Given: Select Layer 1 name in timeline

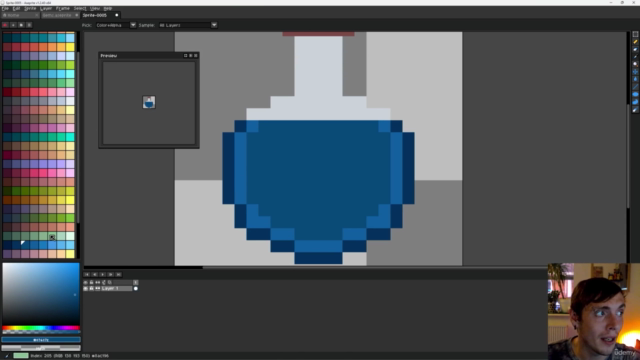Looking at the screenshot, I should [116, 289].
